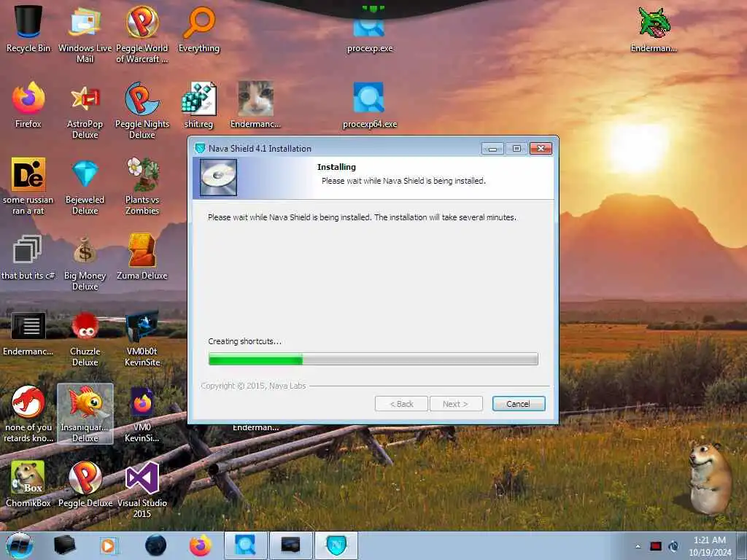Click 'Copyright © 2015, Nava Labs' text
747x560 pixels.
coord(253,386)
